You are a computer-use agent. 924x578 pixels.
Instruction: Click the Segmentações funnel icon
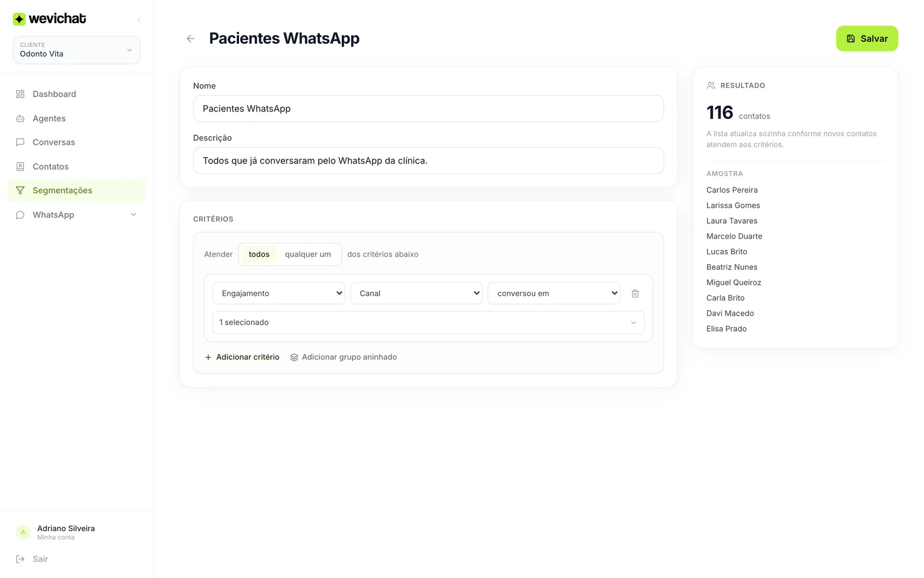point(20,191)
